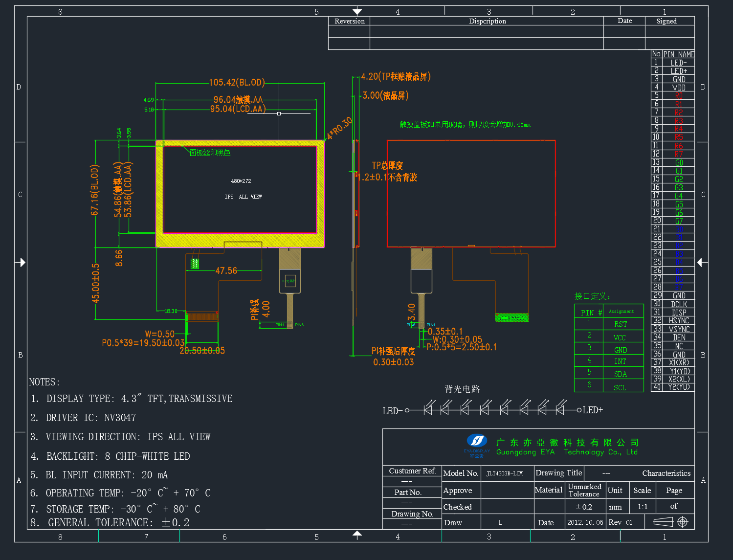
Task: Click DCLK in the pin name table
Action: coord(679,304)
